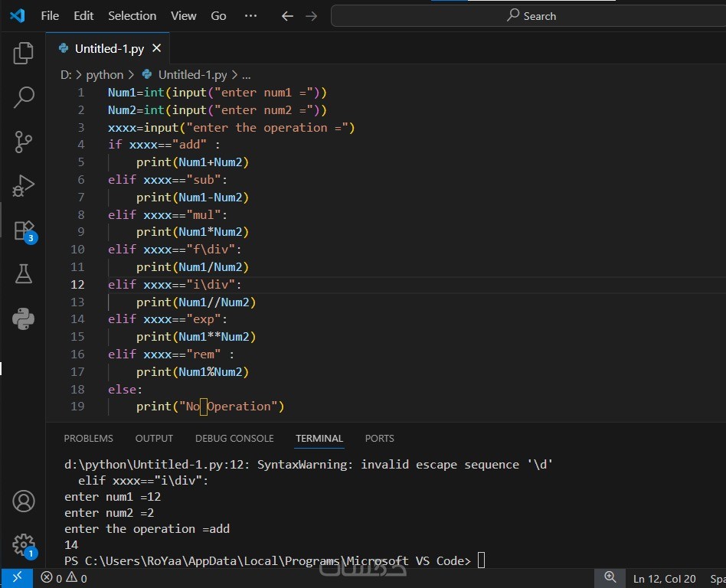
Task: Switch to the PROBLEMS panel tab
Action: pyautogui.click(x=88, y=439)
